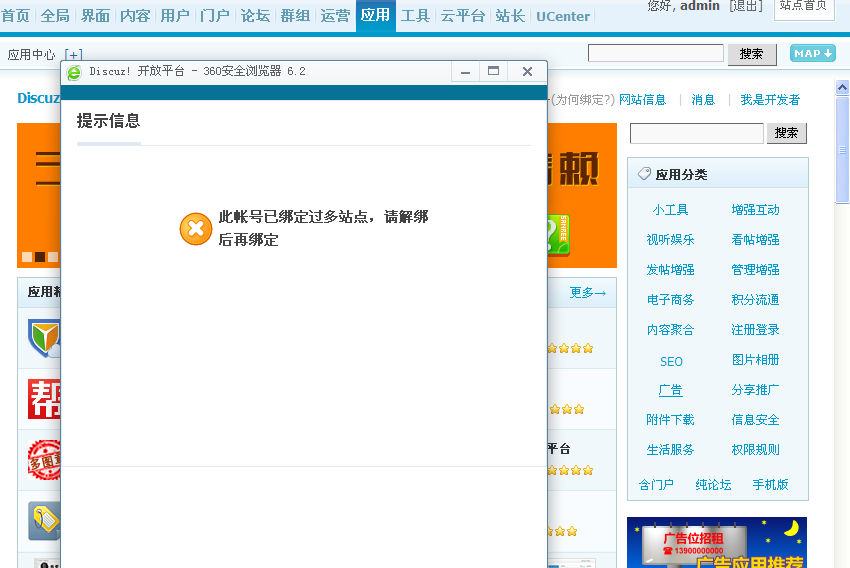Open the 论坛 menu
Image resolution: width=850 pixels, height=568 pixels.
point(255,16)
